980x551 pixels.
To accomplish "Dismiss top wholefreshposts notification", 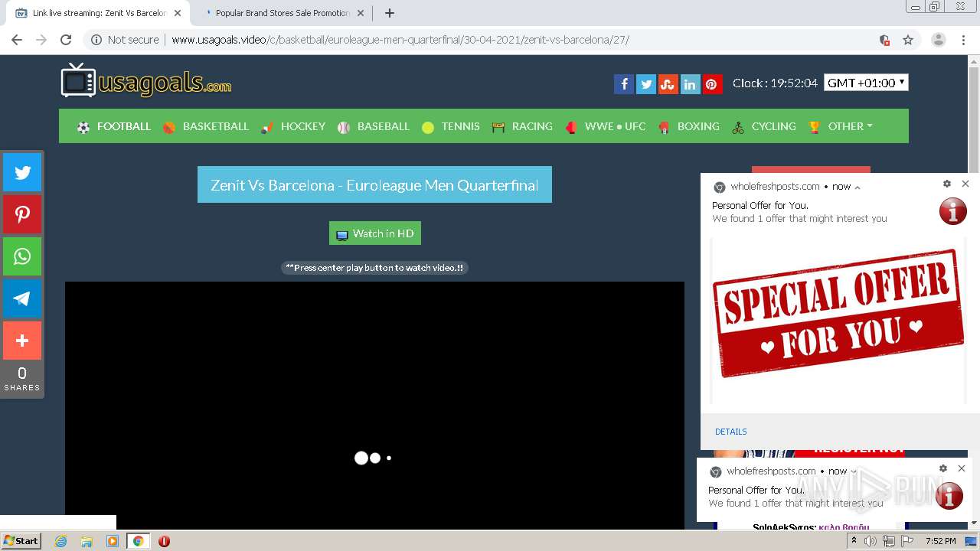I will (965, 184).
